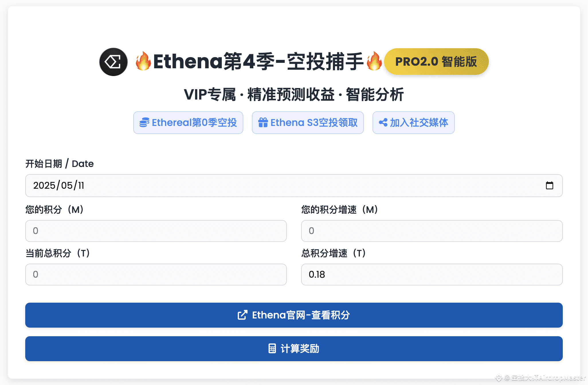Open Ethereal第0季空投 link
The width and height of the screenshot is (588, 385).
click(188, 122)
